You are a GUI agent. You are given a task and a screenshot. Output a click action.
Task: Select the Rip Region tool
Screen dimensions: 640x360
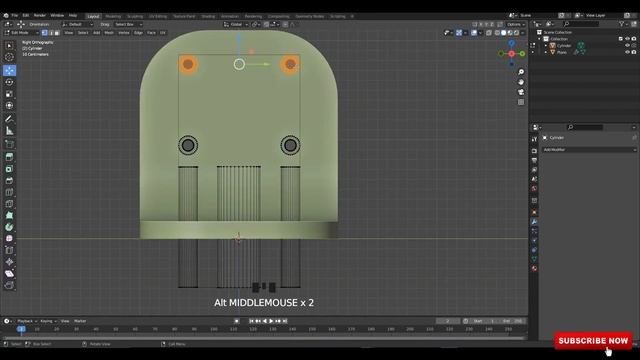coord(9,285)
